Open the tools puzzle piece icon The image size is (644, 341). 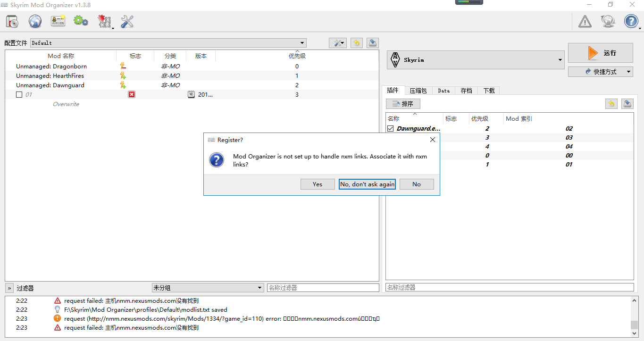[104, 21]
